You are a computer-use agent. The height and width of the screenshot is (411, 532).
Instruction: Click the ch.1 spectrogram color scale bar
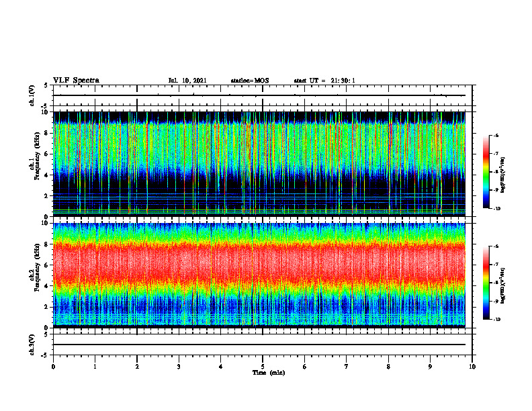pyautogui.click(x=486, y=172)
